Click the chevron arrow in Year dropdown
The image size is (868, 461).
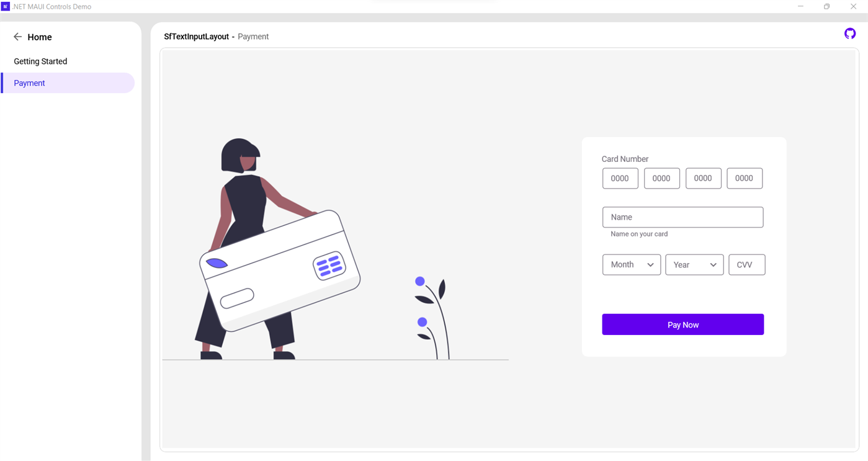coord(714,265)
